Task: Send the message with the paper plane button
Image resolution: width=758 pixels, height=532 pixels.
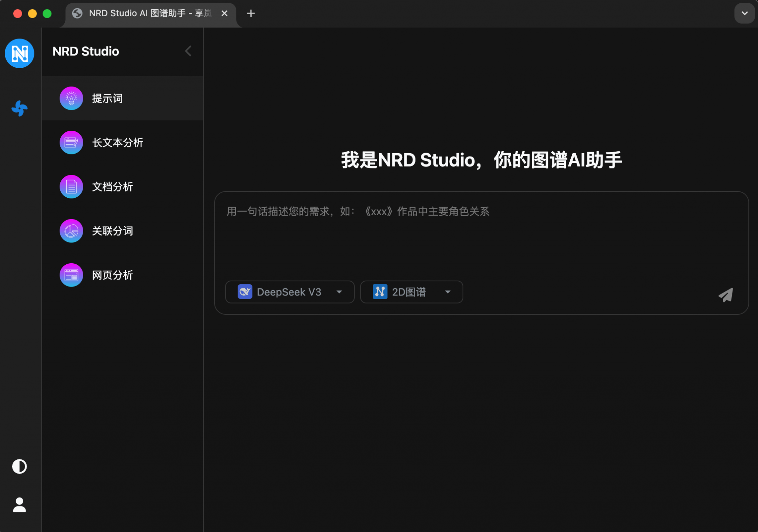Action: (x=725, y=295)
